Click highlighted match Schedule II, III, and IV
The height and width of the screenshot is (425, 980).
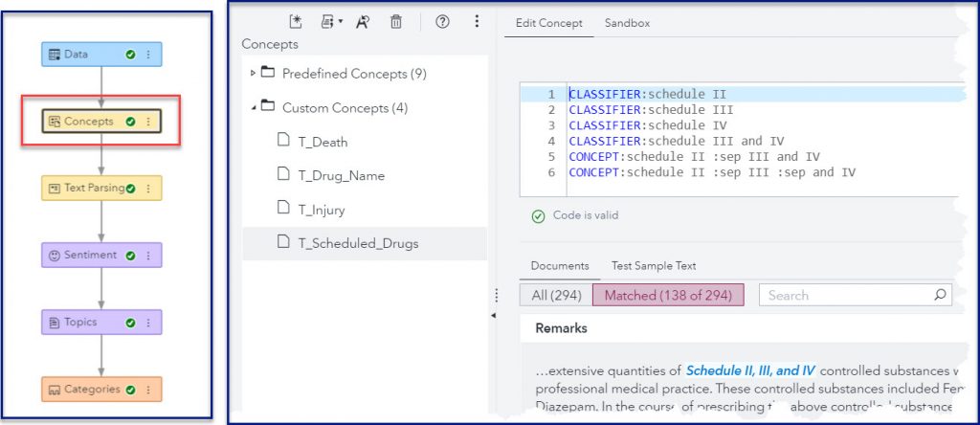click(750, 370)
